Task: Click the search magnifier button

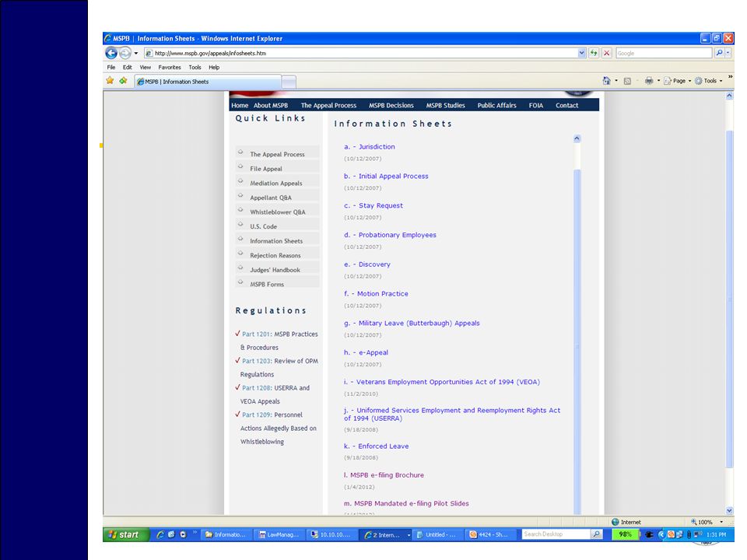Action: pos(719,54)
